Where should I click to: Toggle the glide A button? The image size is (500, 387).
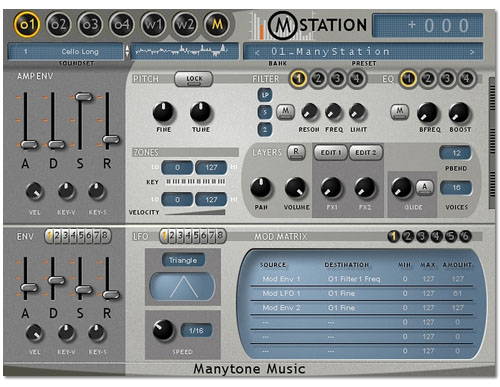[424, 188]
